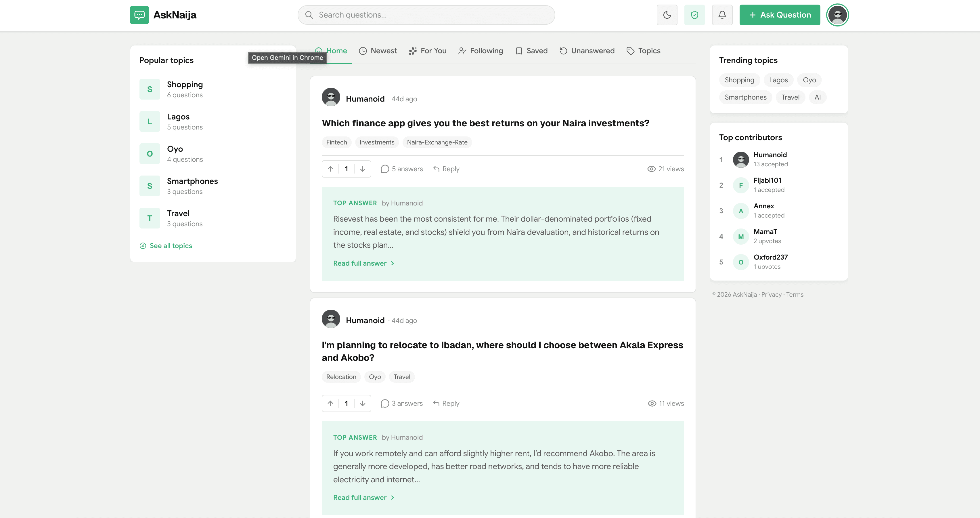
Task: Select the Travel tag on relocation post
Action: pyautogui.click(x=402, y=377)
